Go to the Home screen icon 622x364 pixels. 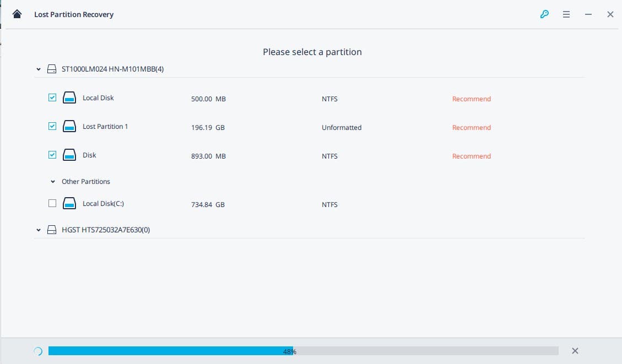pyautogui.click(x=17, y=14)
